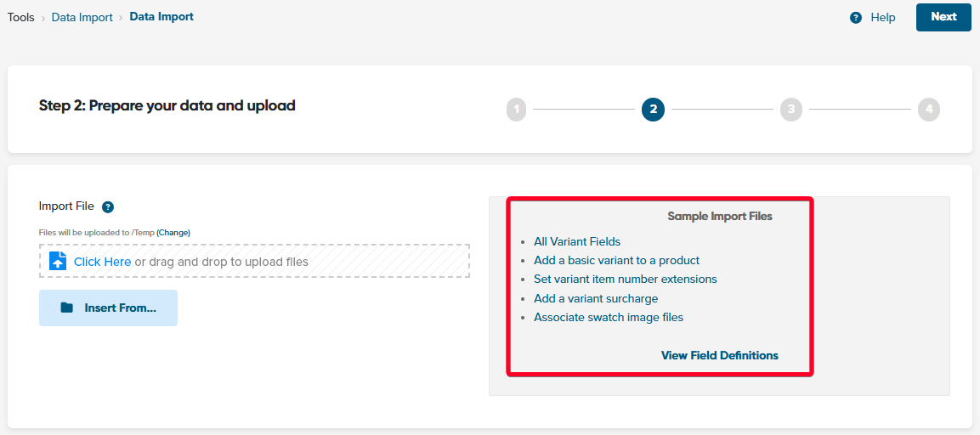Viewport: 980px width, 435px height.
Task: Open the Insert From... button
Action: click(x=108, y=308)
